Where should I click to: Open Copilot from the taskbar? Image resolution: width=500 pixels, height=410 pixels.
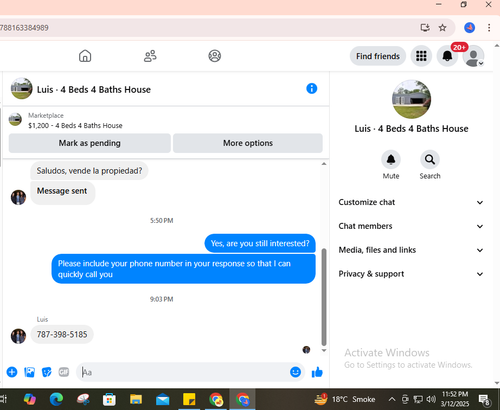[30, 399]
